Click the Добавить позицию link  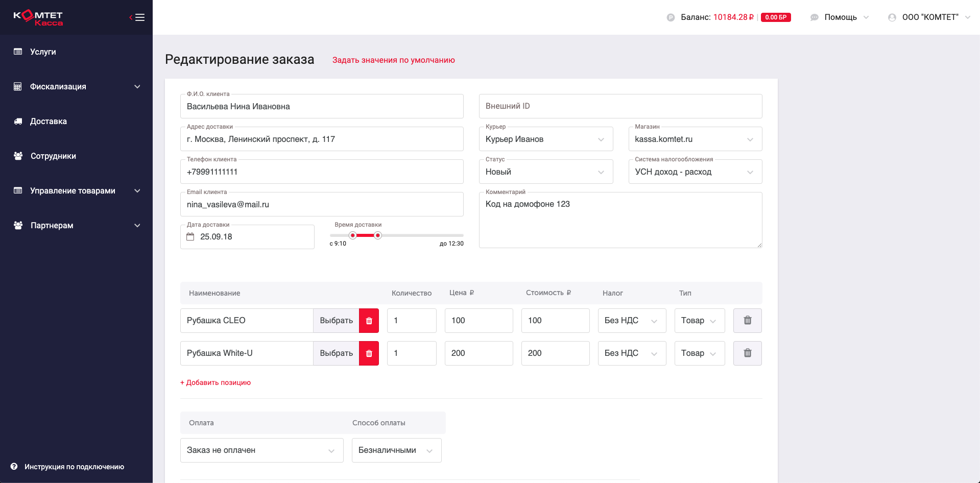point(216,382)
